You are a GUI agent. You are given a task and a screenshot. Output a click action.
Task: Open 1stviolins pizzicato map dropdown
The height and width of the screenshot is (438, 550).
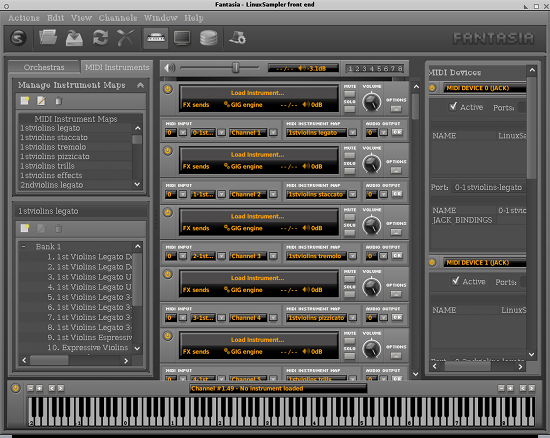[x=353, y=318]
